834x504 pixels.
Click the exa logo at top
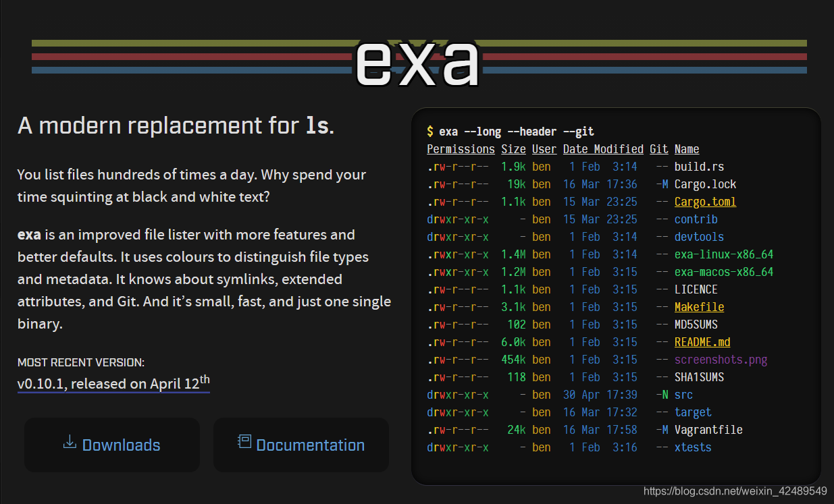417,63
